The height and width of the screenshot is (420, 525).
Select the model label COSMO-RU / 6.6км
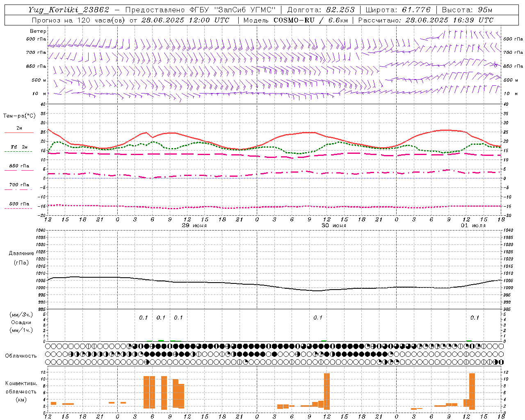click(310, 20)
